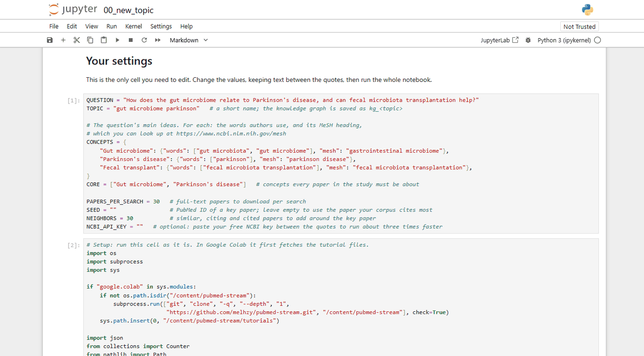
Task: Open the Settings menu
Action: [161, 26]
